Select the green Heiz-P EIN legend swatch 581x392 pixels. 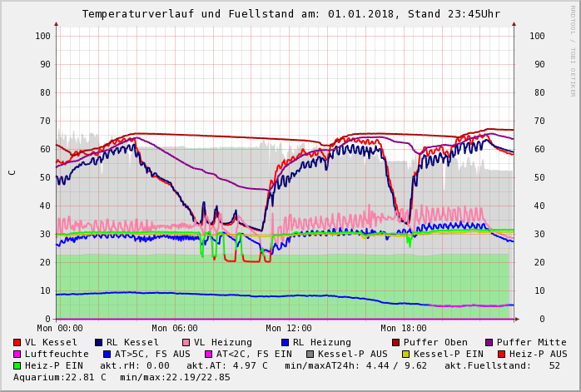17,365
